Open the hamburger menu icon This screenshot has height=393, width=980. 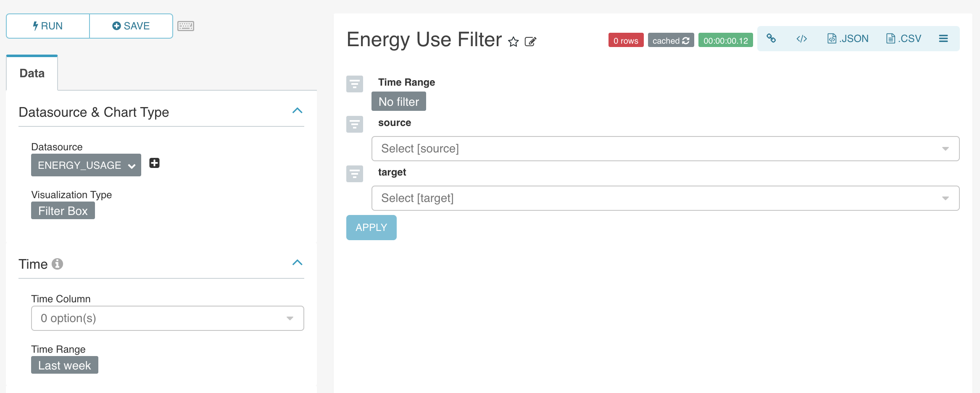[943, 39]
